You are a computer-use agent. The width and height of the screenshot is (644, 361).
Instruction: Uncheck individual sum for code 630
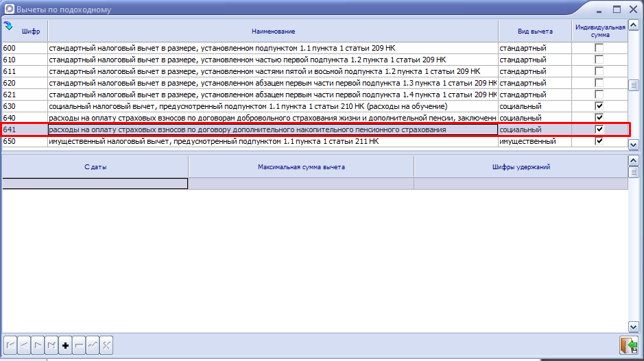[x=599, y=106]
